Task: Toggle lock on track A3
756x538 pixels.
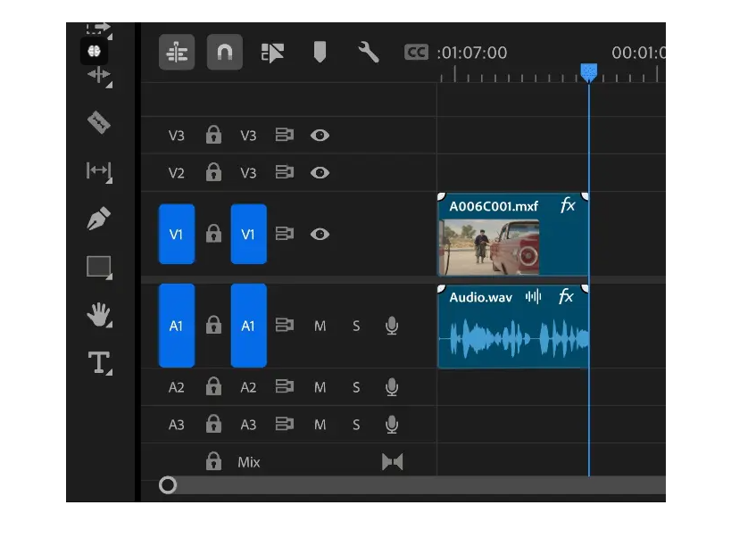Action: coord(213,424)
